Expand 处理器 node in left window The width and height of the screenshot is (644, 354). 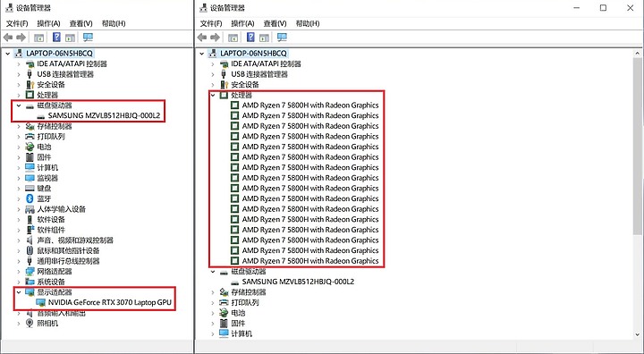tap(19, 96)
